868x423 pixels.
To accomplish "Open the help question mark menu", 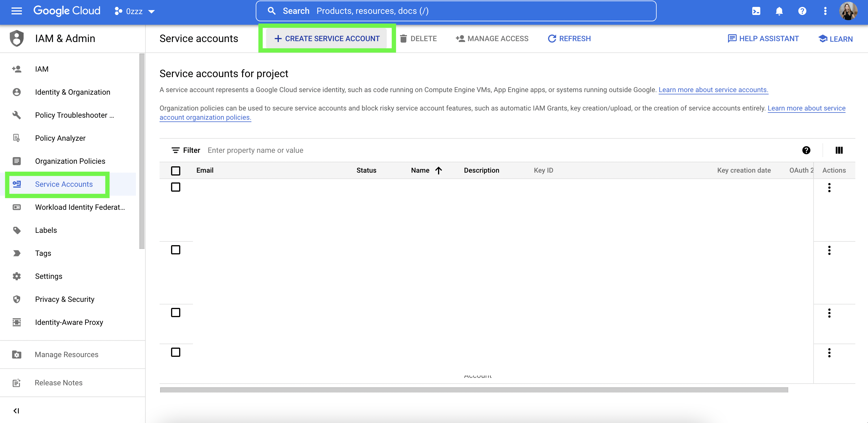I will pos(802,11).
